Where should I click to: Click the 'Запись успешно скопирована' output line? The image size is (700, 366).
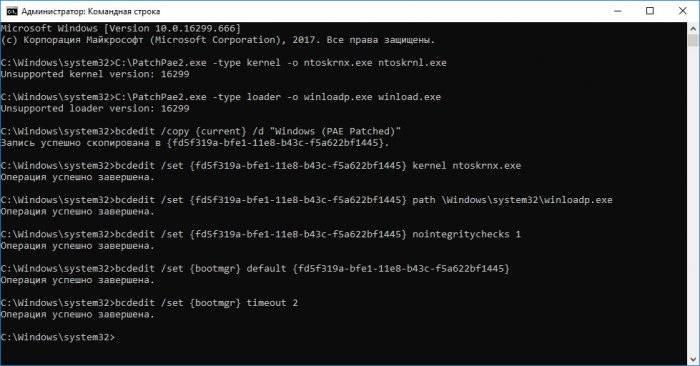coord(195,143)
